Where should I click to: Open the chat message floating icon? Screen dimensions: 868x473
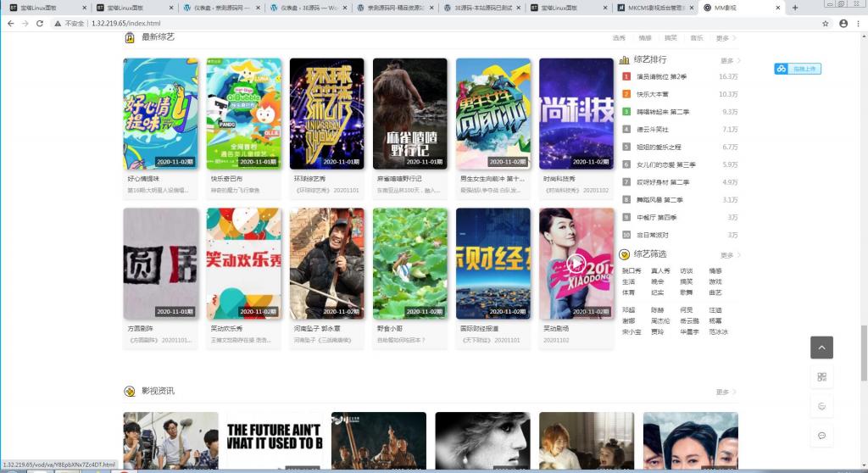(x=821, y=435)
